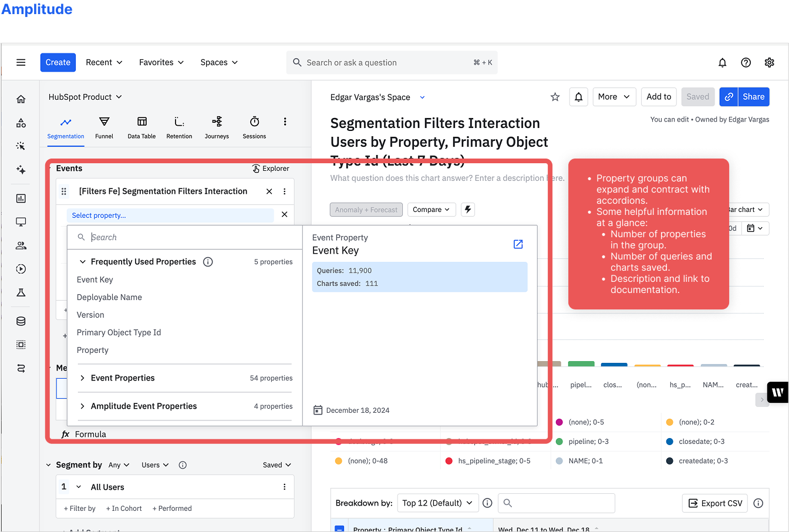
Task: Switch to Funnel chart type
Action: [x=104, y=128]
